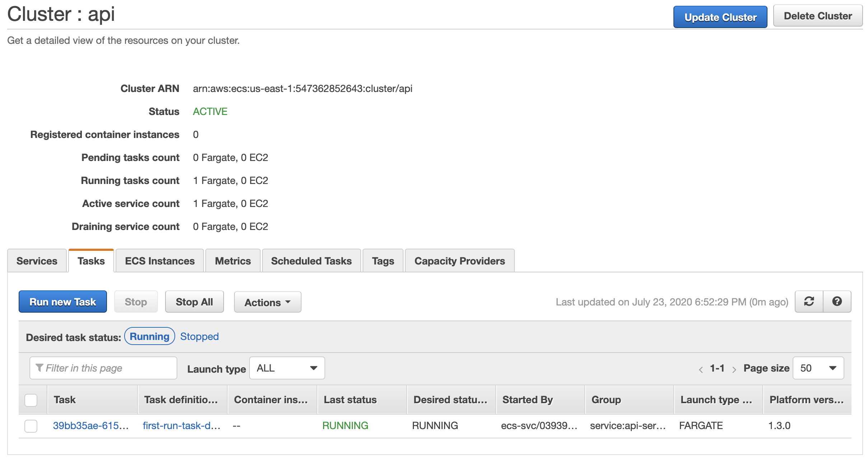
Task: Select the 39bb35ae task row checkbox
Action: click(31, 426)
